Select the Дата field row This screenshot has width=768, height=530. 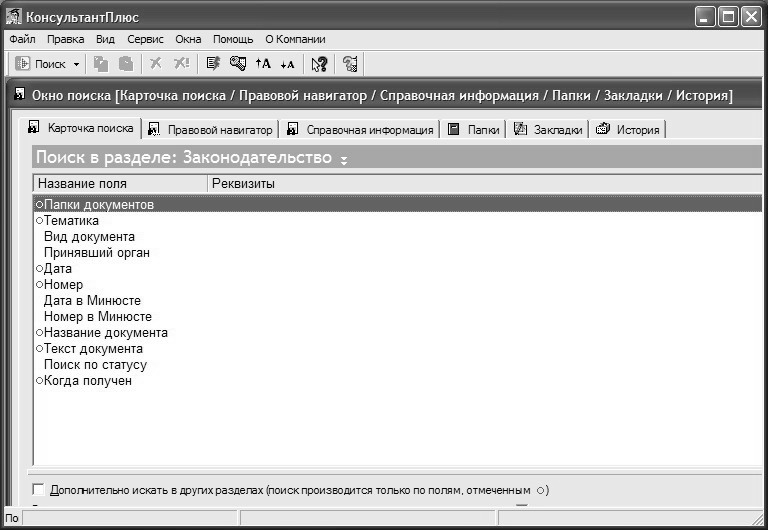(398, 268)
